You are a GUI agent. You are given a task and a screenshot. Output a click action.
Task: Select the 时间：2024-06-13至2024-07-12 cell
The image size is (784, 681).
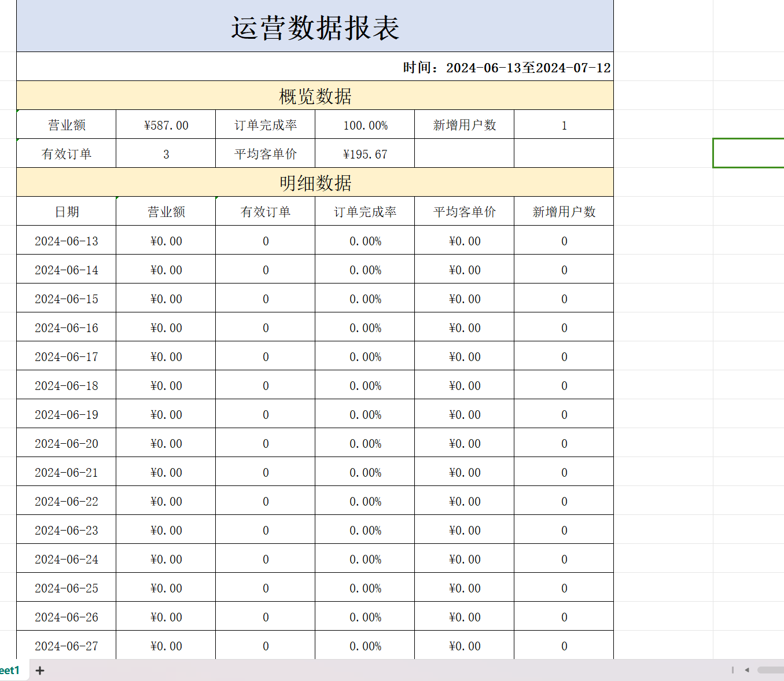pos(315,67)
